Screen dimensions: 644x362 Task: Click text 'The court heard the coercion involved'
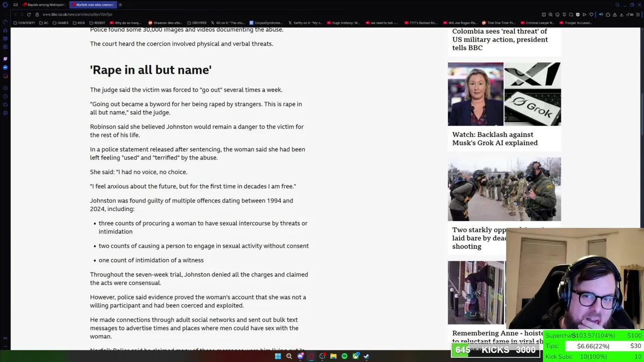pyautogui.click(x=182, y=44)
